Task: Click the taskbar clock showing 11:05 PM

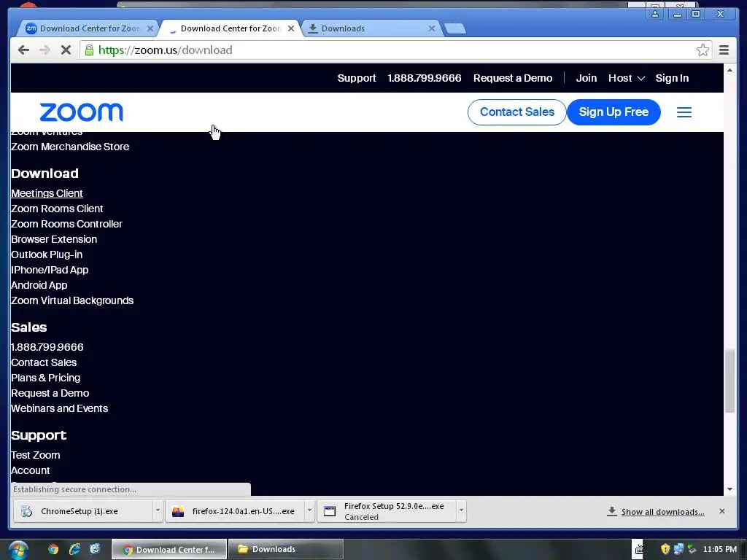Action: [719, 549]
